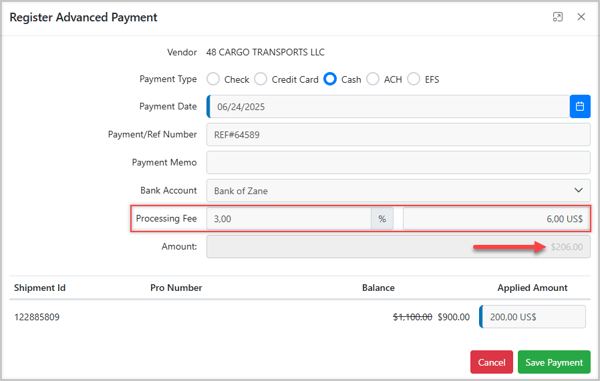The image size is (600, 381).
Task: Click the disabled Amount field $206.00
Action: (x=398, y=247)
